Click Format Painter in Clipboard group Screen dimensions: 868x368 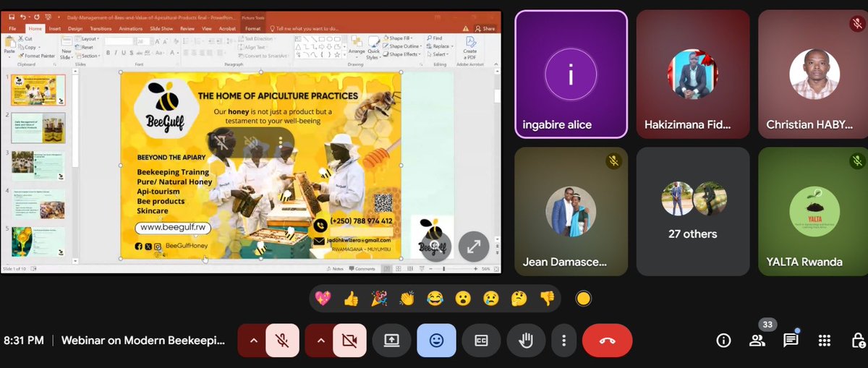38,56
